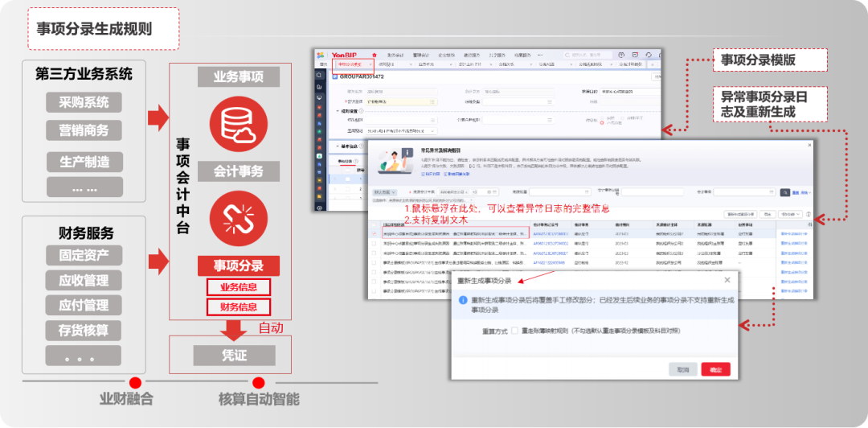Close the 重新生成事项分录 dialog with X

(727, 280)
